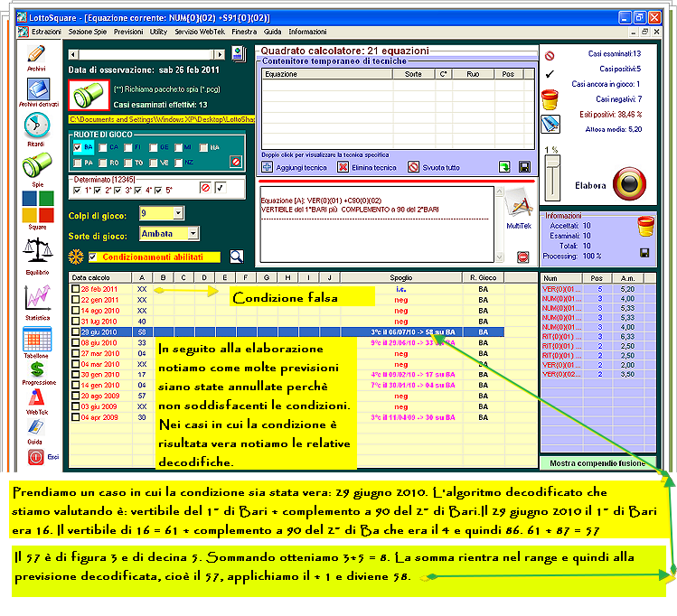
Task: Open the Sezione Spie menu
Action: coord(87,32)
